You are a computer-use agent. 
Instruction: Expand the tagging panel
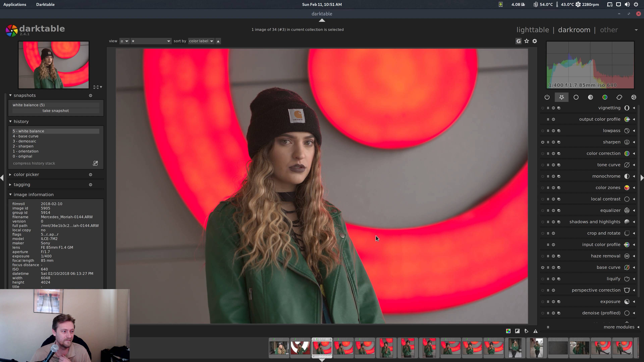click(x=22, y=185)
